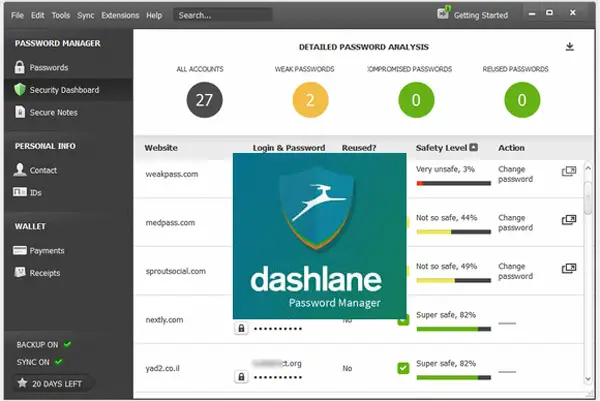Click the IDs card icon

20,192
